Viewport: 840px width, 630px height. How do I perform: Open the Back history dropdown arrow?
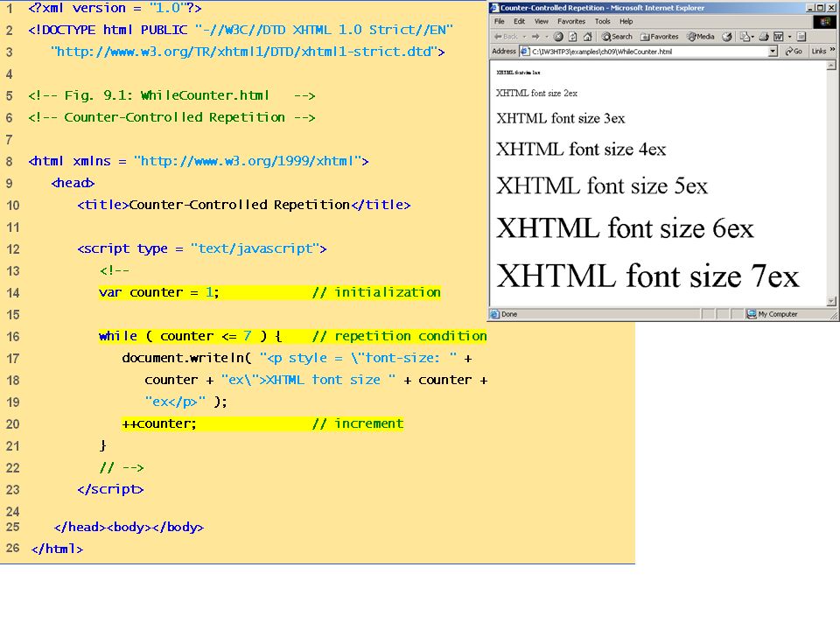(x=524, y=37)
